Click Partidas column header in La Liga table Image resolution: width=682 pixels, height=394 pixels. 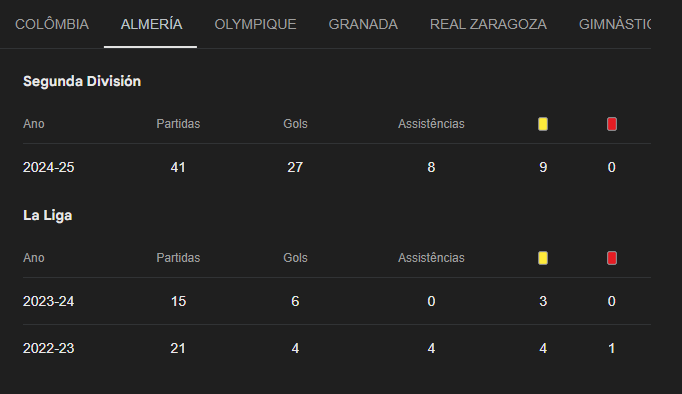(178, 258)
